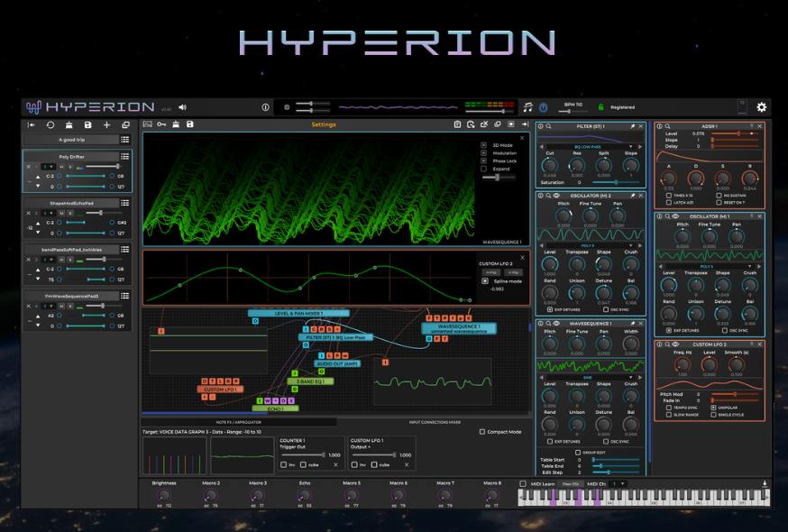788x532 pixels.
Task: Select the next filter type with the right arrow
Action: [x=639, y=147]
